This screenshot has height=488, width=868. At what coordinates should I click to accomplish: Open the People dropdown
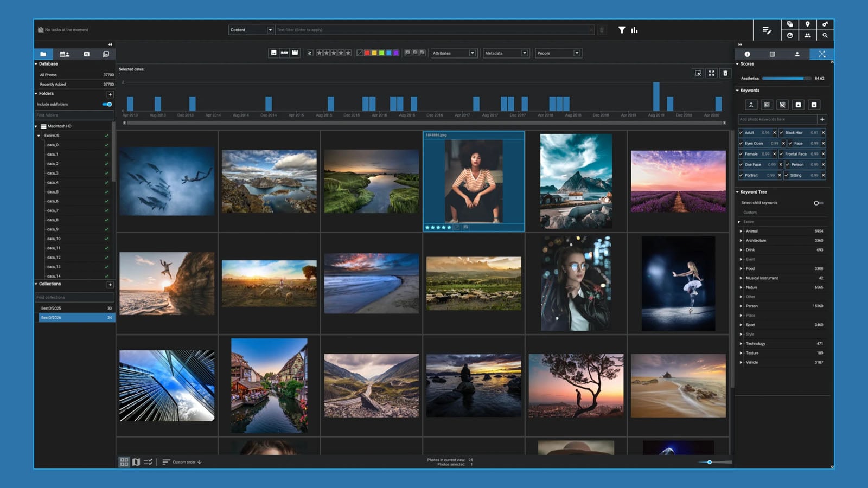tap(558, 53)
